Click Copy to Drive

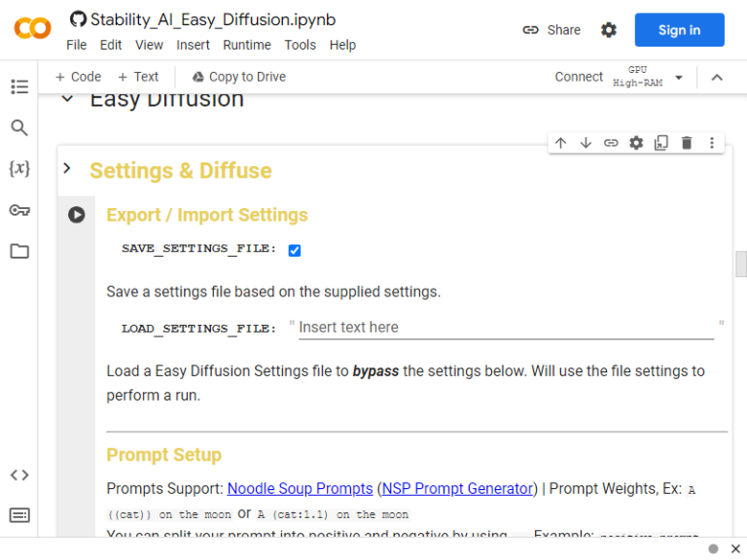pos(239,77)
